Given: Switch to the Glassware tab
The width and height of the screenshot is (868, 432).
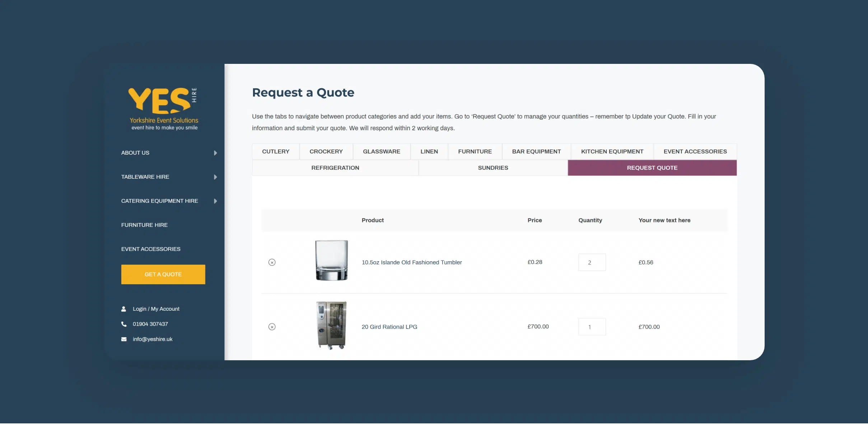Looking at the screenshot, I should pos(381,151).
